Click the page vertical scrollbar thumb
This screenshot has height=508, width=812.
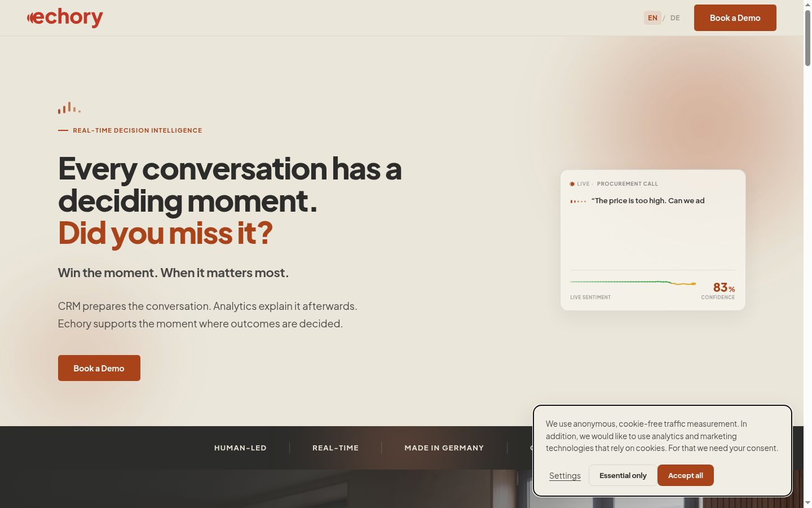[x=807, y=37]
